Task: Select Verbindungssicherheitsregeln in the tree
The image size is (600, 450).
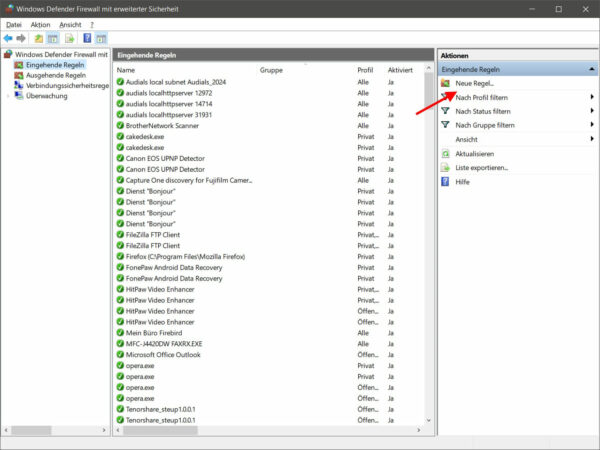Action: tap(67, 85)
